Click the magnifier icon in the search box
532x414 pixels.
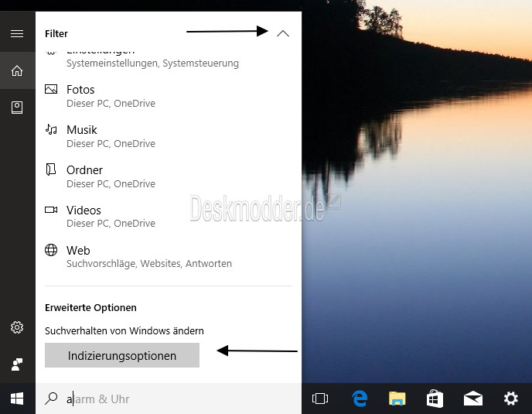pyautogui.click(x=51, y=399)
